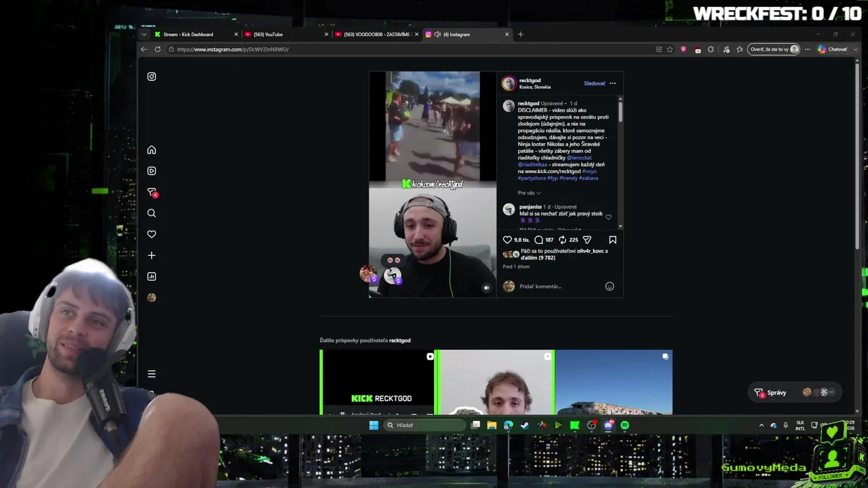Show hidden system tray icons
The width and height of the screenshot is (868, 488).
762,426
